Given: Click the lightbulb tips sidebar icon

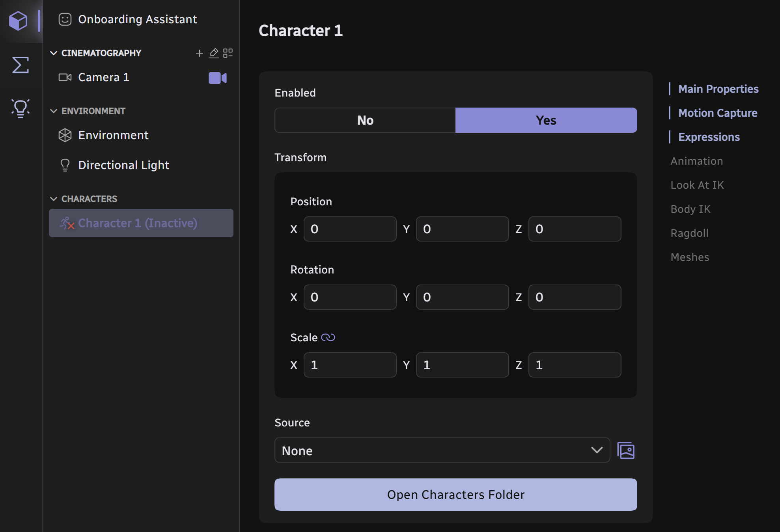Looking at the screenshot, I should [20, 108].
